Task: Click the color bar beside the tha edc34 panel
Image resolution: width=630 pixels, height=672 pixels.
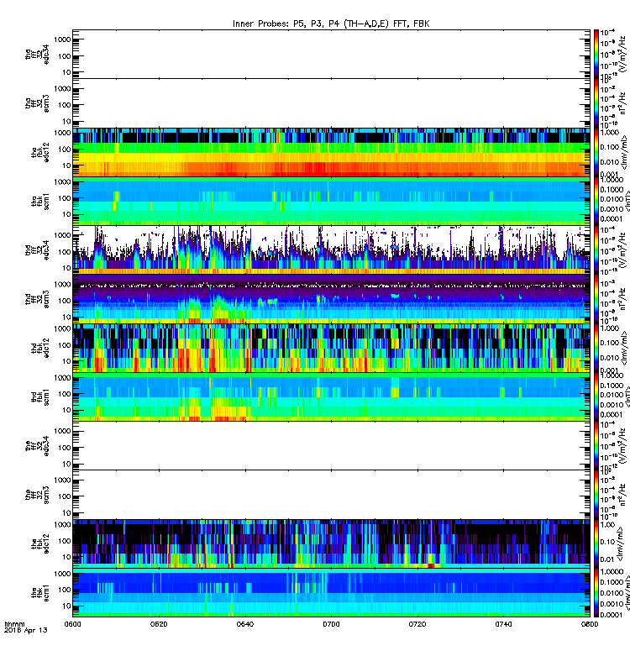Action: pyautogui.click(x=596, y=54)
